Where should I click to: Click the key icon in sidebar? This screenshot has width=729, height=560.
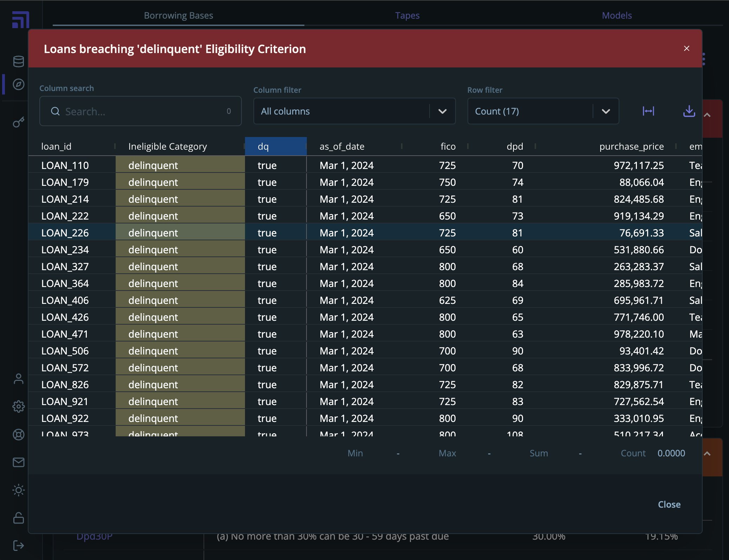click(18, 122)
